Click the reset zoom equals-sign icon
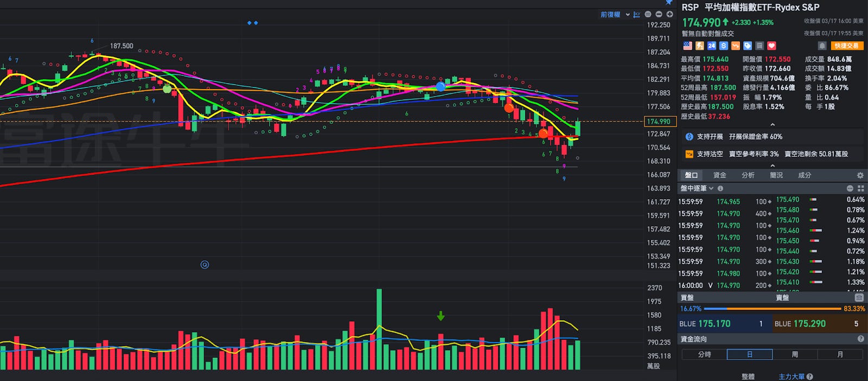The image size is (868, 381). (x=648, y=15)
